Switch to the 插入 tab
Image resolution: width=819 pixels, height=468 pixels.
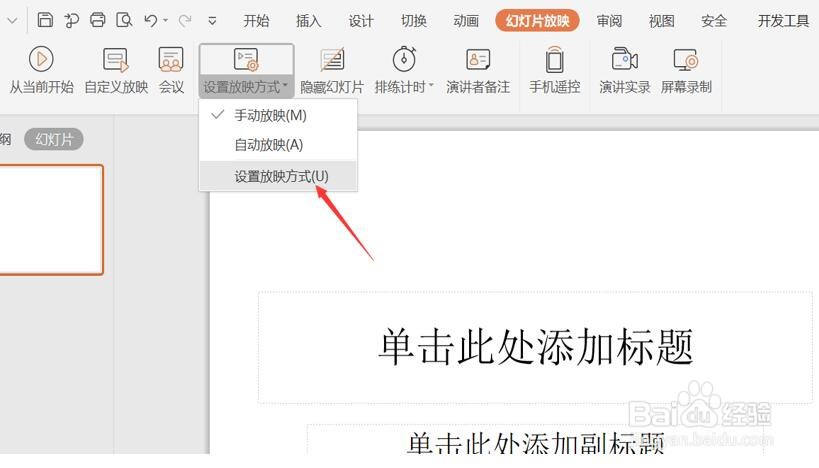coord(308,21)
